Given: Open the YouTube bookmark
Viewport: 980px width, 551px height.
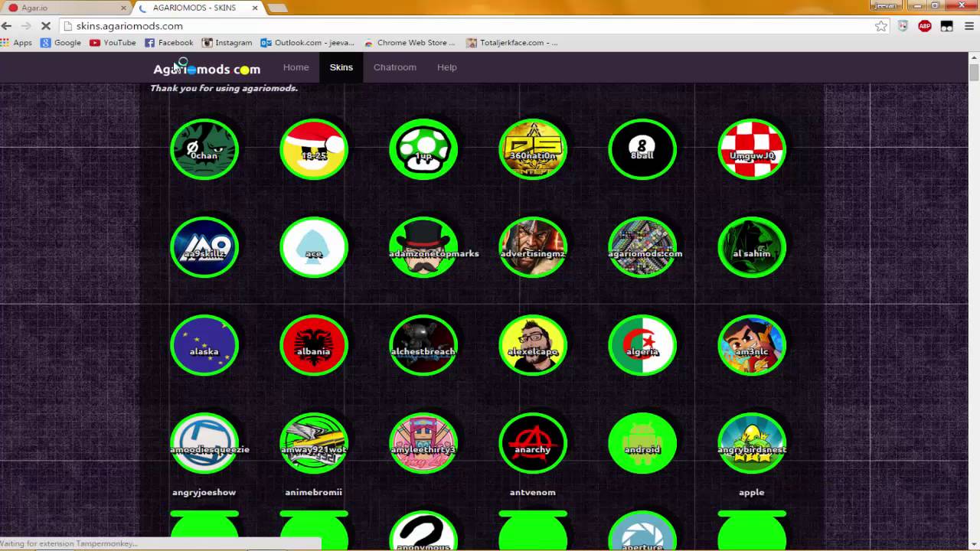Looking at the screenshot, I should coord(113,43).
